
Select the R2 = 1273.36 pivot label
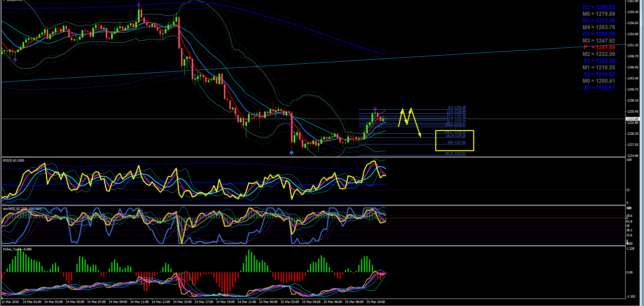(x=599, y=21)
